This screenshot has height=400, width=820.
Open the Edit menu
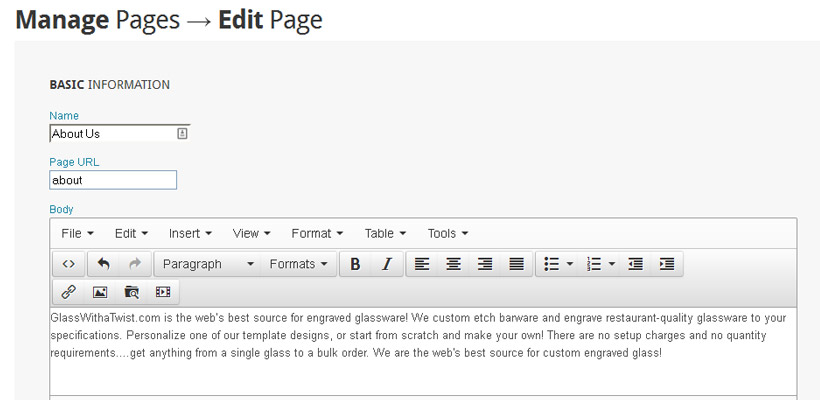coord(131,233)
